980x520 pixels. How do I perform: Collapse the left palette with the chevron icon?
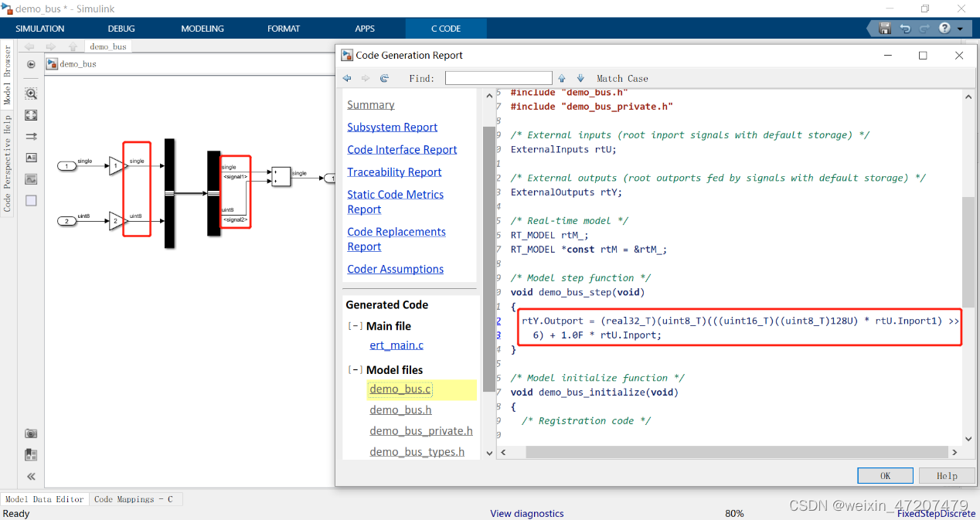coord(31,477)
